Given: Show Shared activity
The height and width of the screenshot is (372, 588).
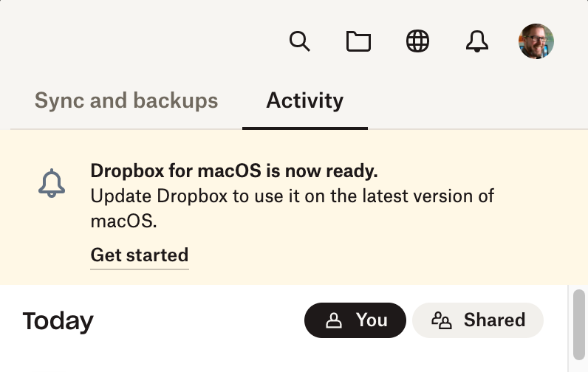Looking at the screenshot, I should click(478, 320).
